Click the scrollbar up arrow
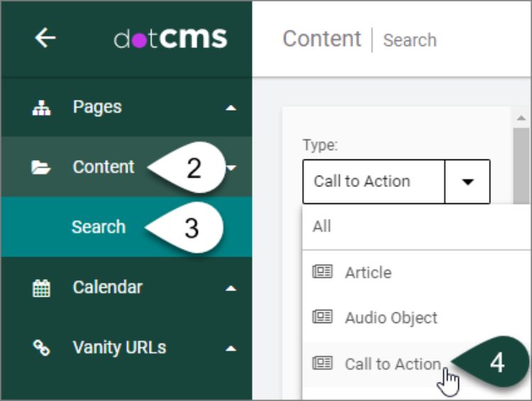This screenshot has height=401, width=532. 521,118
